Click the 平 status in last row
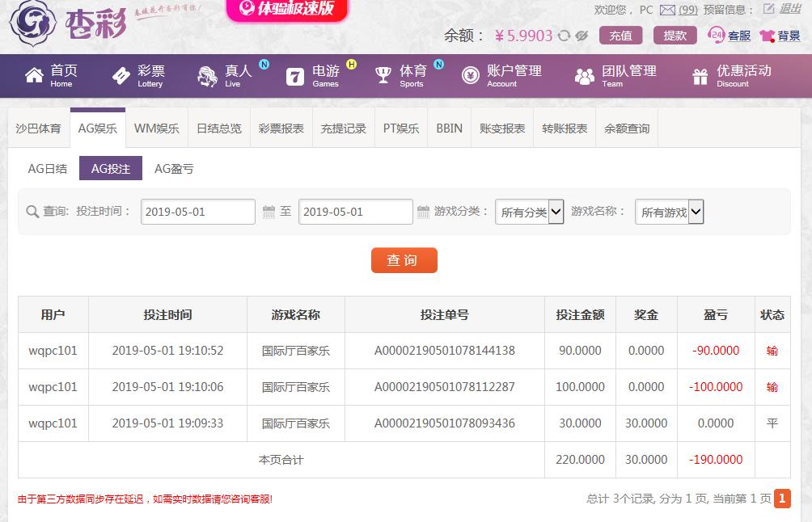This screenshot has height=522, width=812. pos(772,423)
